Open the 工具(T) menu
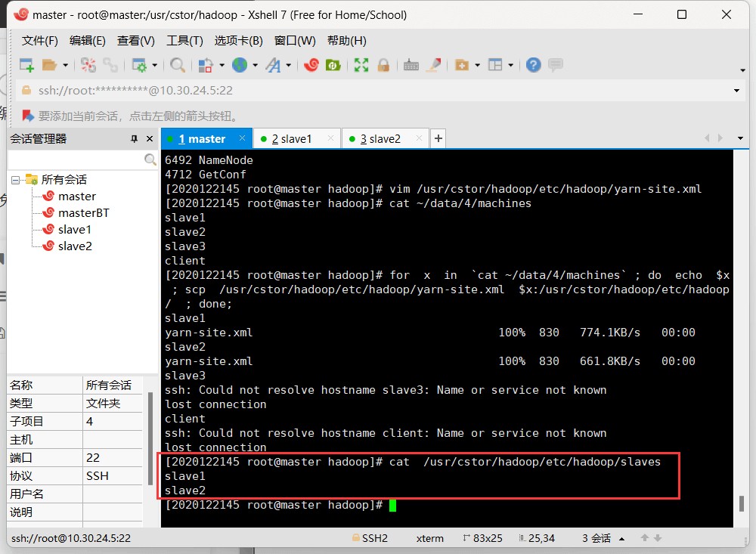The height and width of the screenshot is (554, 756). tap(184, 41)
